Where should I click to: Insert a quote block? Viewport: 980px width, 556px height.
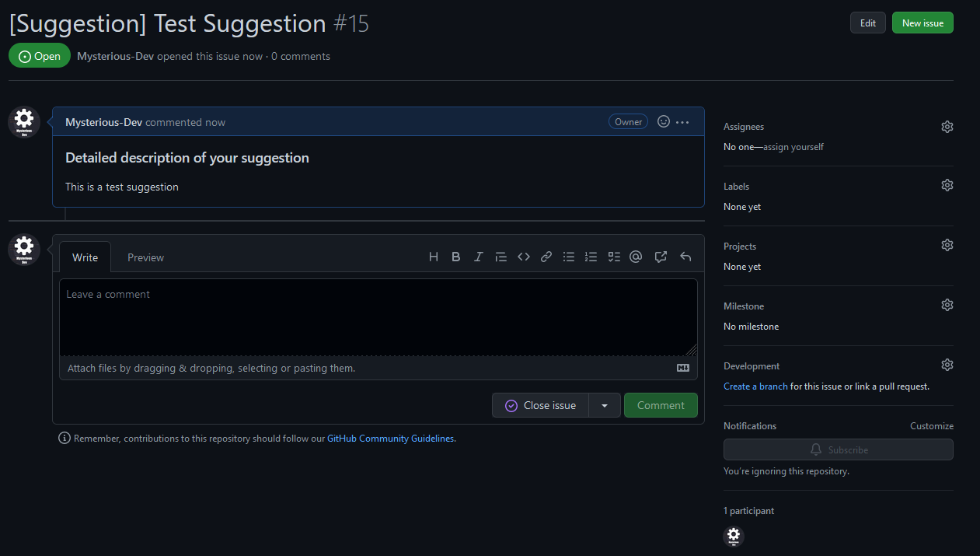coord(501,257)
